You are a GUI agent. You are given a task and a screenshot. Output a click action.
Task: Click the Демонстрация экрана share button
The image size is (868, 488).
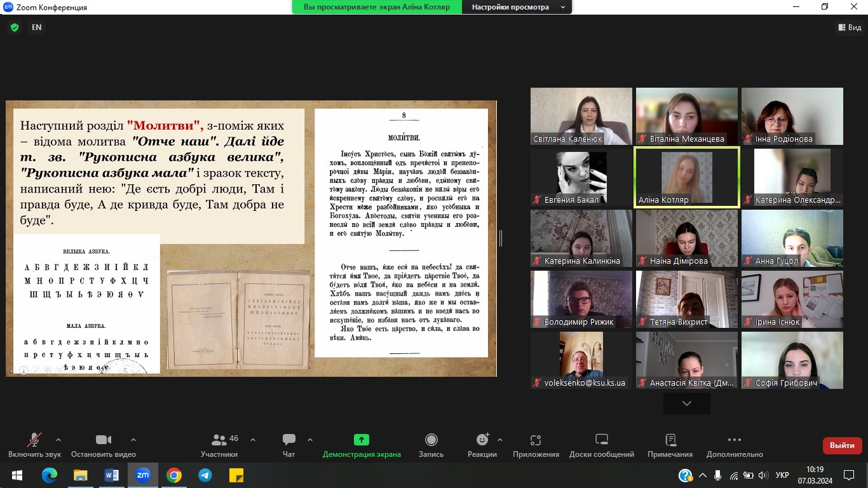[x=362, y=440]
